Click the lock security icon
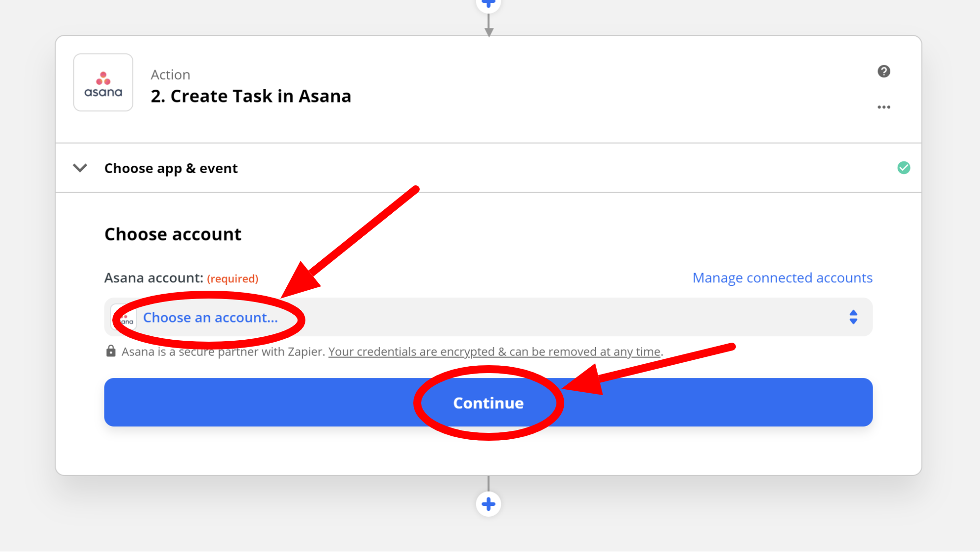This screenshot has width=980, height=552. [x=111, y=351]
